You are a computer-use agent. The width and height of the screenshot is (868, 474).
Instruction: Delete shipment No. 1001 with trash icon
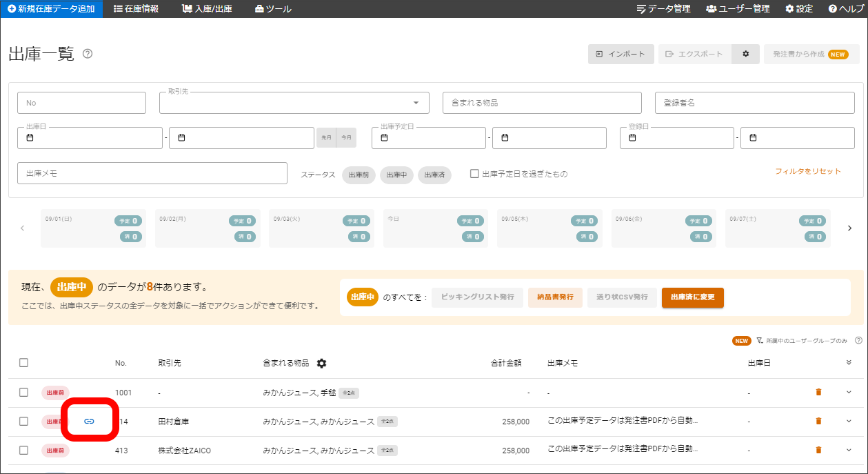(x=818, y=392)
